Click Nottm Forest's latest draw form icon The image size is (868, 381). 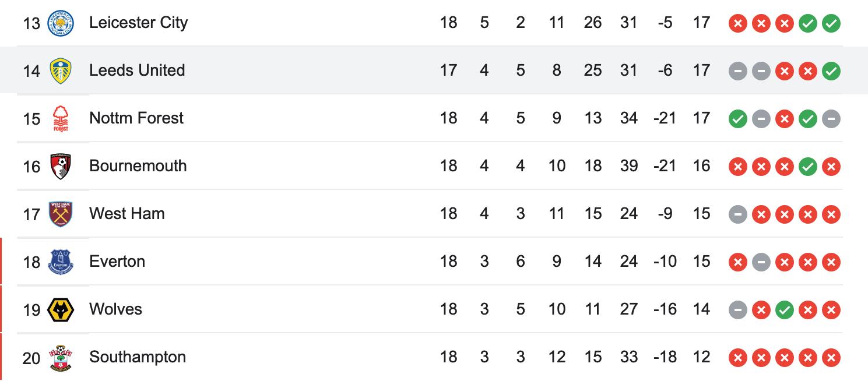click(x=831, y=119)
